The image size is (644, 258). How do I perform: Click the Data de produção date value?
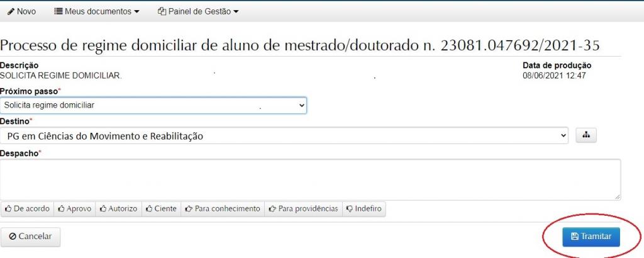(554, 76)
